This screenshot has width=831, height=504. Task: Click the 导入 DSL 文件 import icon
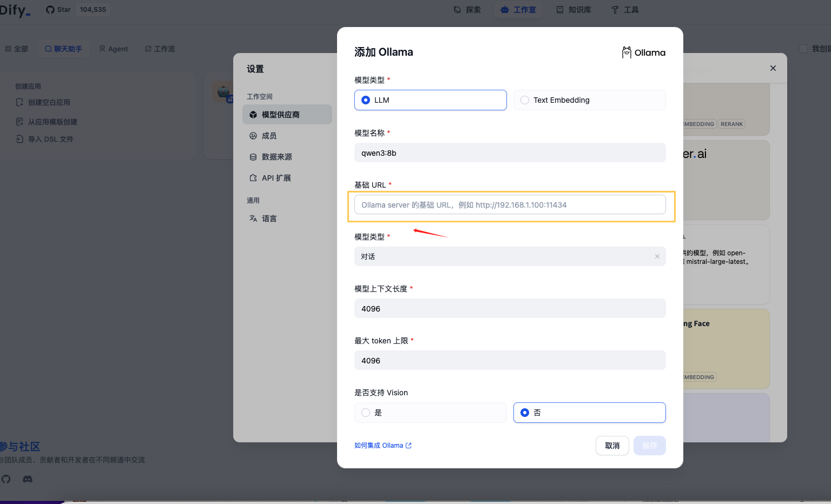tap(19, 139)
